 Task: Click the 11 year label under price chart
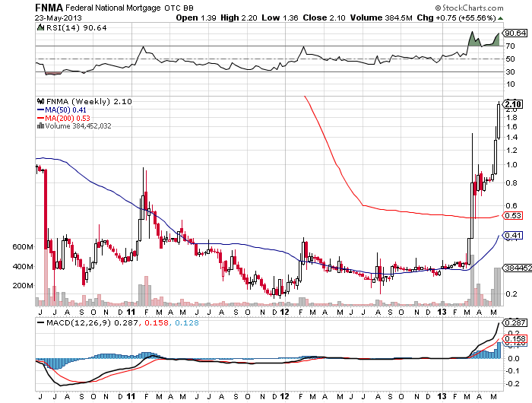click(x=131, y=312)
